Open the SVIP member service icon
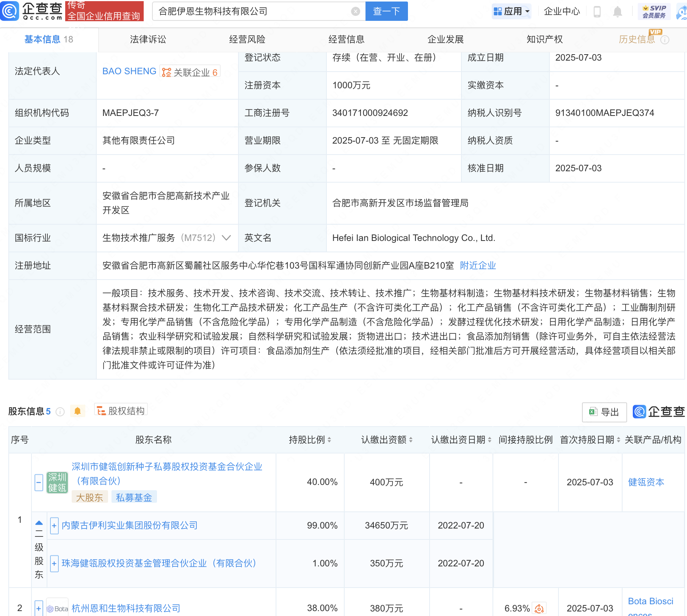 [x=654, y=11]
